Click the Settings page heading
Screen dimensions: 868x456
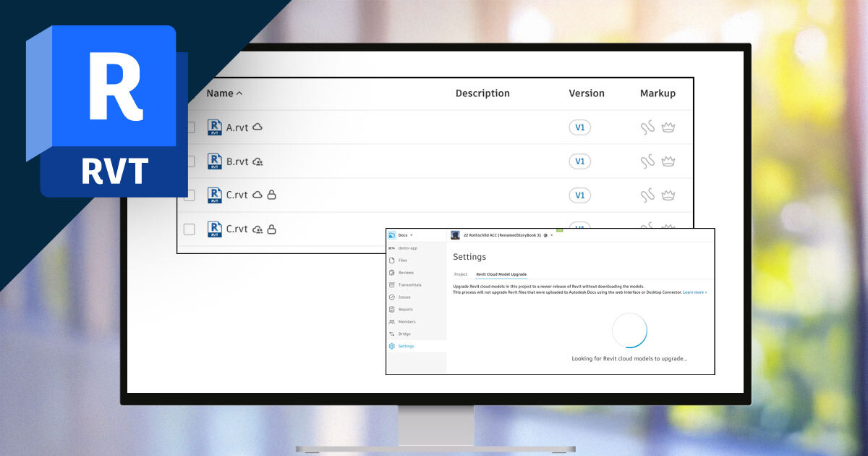point(469,257)
